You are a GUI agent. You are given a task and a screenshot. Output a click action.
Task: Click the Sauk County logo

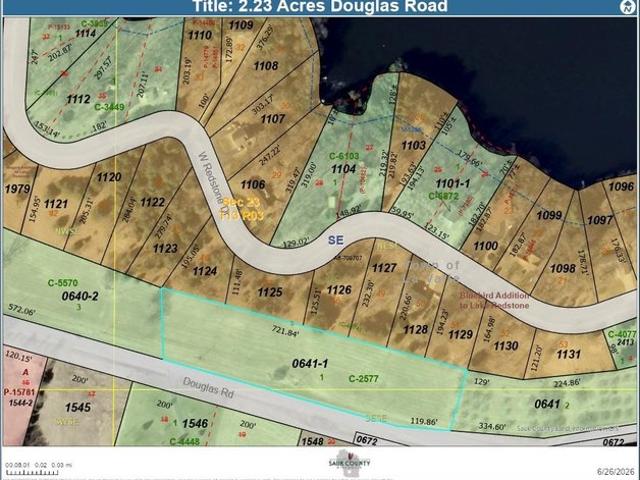tap(349, 463)
